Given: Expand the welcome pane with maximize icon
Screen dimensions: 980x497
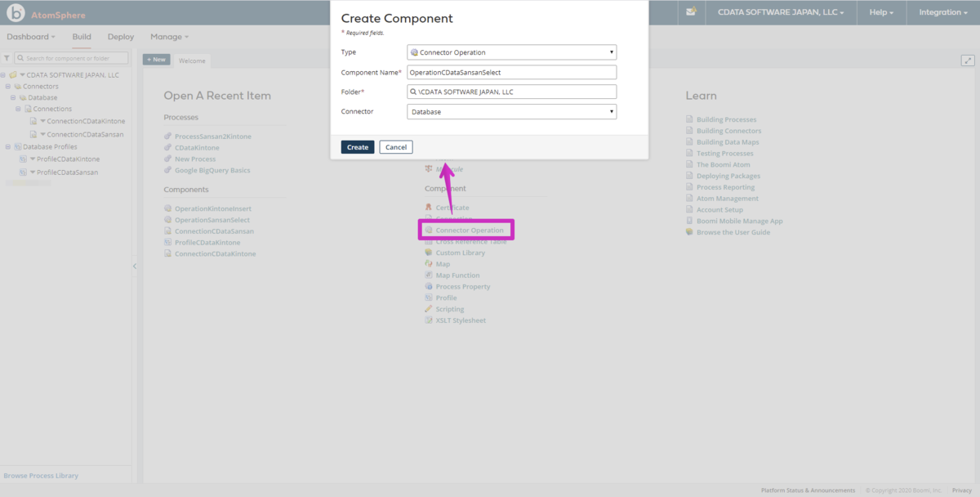Looking at the screenshot, I should point(968,60).
